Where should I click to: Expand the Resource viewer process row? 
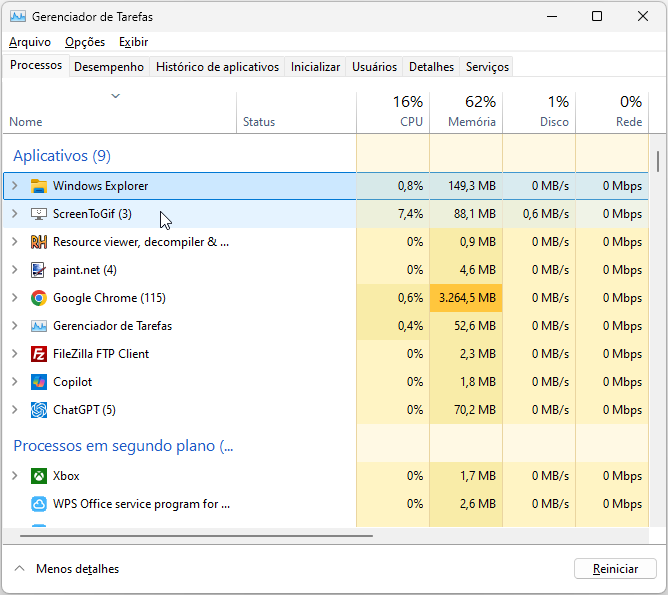[14, 241]
